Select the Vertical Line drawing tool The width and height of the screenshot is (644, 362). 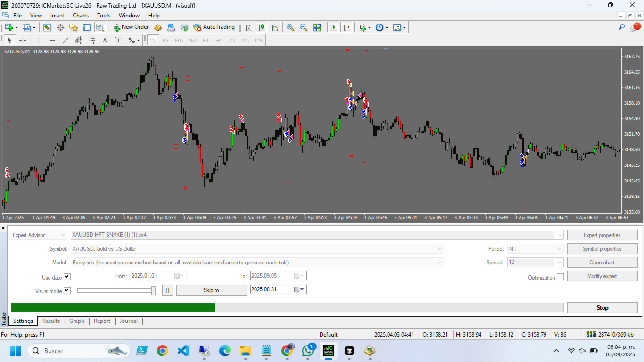[39, 40]
